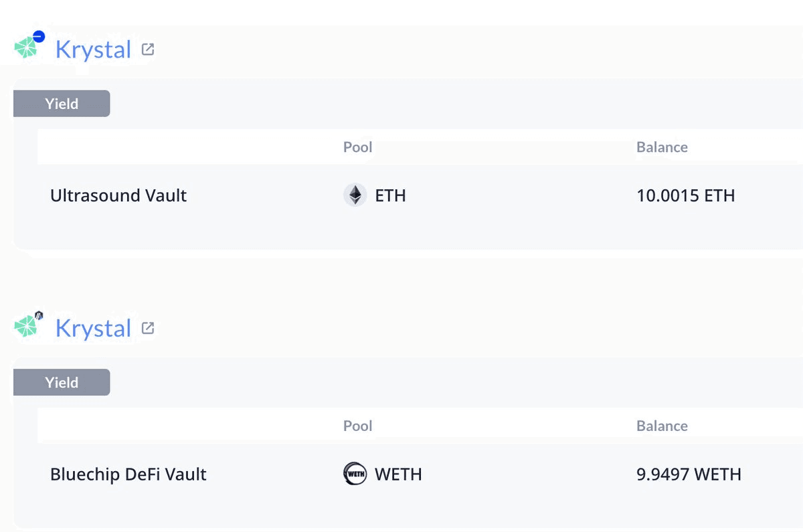This screenshot has height=532, width=803.
Task: Click the 10.0015 ETH balance value
Action: [686, 195]
